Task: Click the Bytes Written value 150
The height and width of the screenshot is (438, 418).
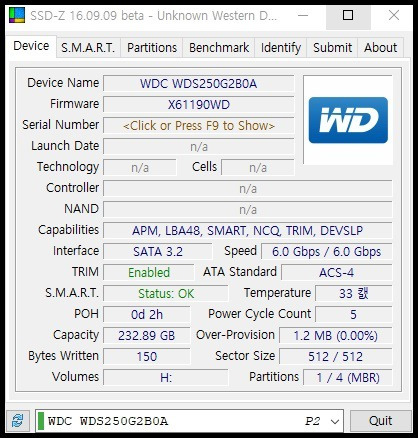Action: [147, 357]
